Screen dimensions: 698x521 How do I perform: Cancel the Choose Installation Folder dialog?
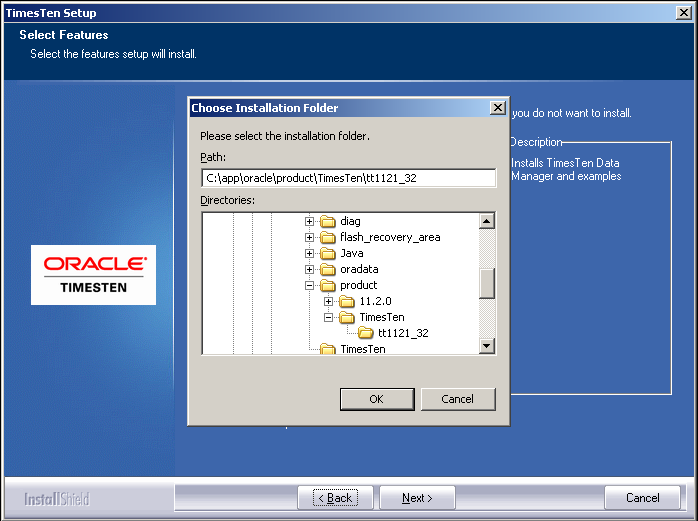[x=458, y=399]
